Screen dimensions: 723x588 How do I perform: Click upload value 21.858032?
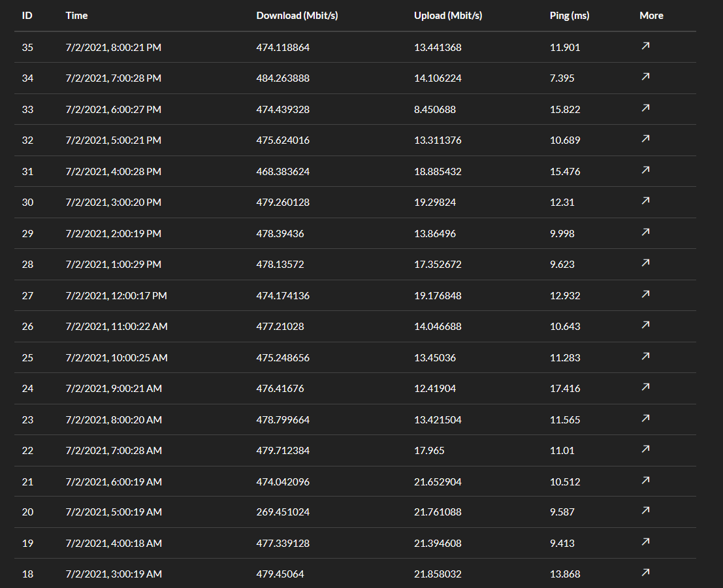click(438, 574)
